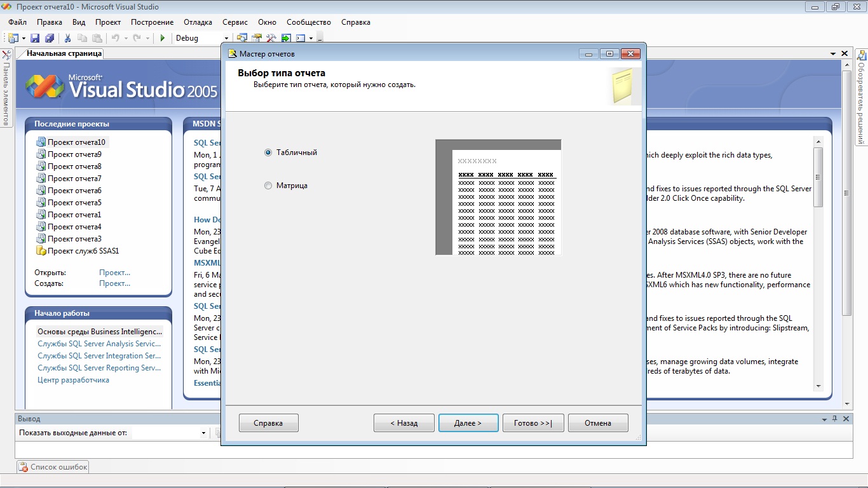
Task: Click the Проект отчета4 project icon
Action: pyautogui.click(x=41, y=227)
